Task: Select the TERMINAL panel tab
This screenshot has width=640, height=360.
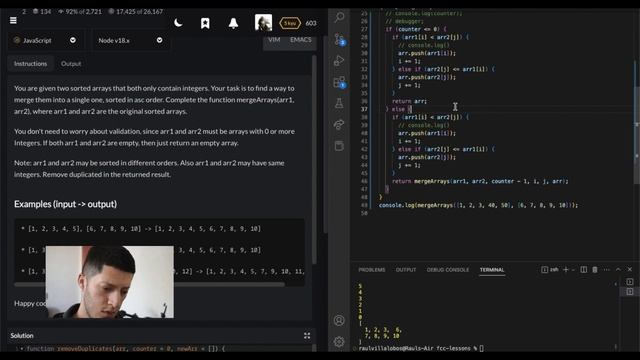Action: click(x=492, y=270)
